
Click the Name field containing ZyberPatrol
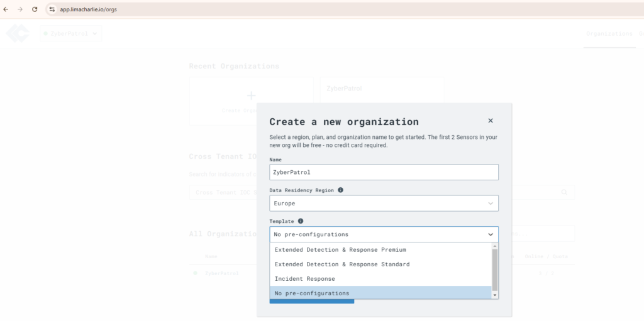pos(384,172)
